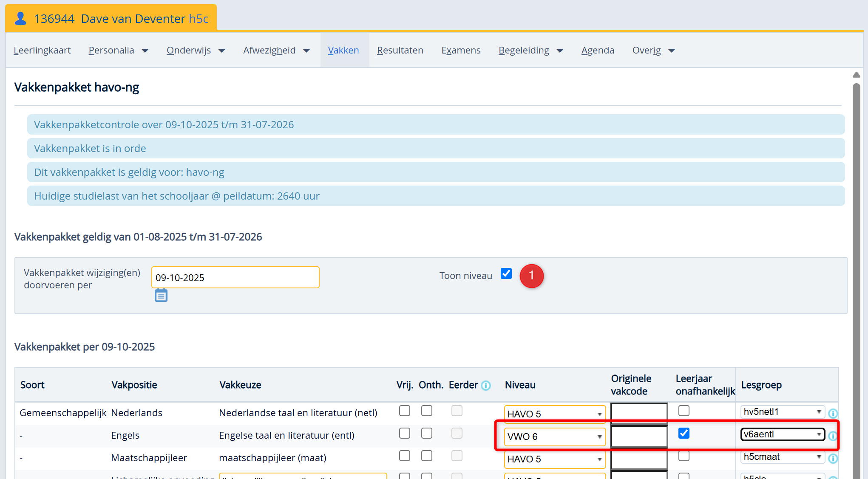Click the red number 1 marker
Image resolution: width=868 pixels, height=479 pixels.
(531, 276)
